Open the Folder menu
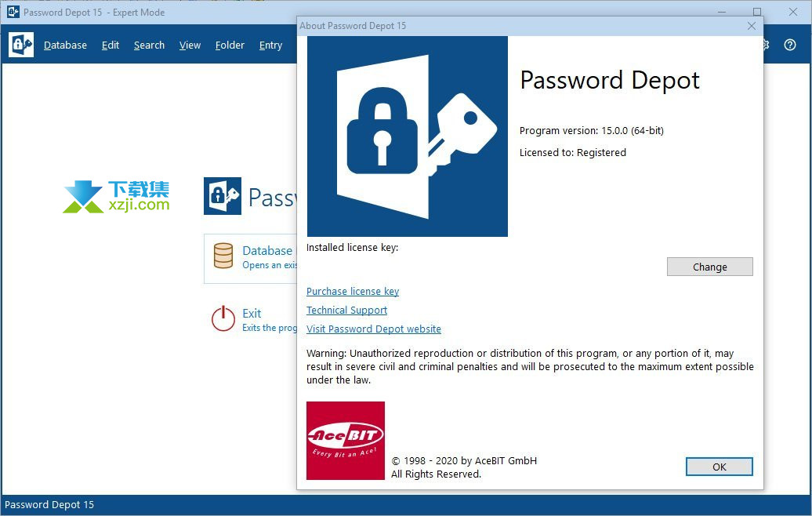This screenshot has height=516, width=812. pos(230,45)
